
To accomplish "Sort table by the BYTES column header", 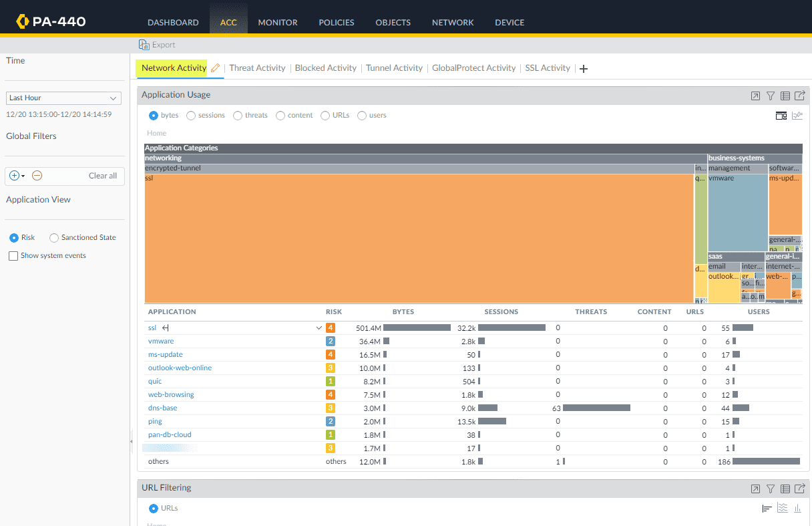I will (403, 312).
